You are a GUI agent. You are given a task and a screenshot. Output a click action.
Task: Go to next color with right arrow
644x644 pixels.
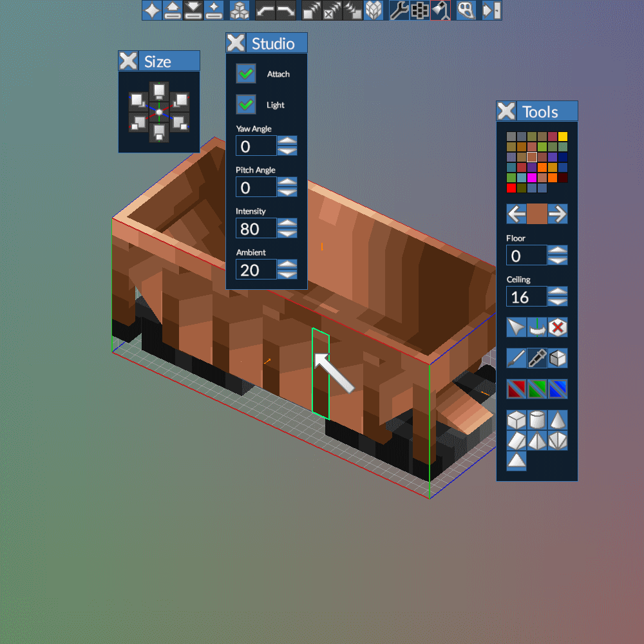(x=557, y=214)
